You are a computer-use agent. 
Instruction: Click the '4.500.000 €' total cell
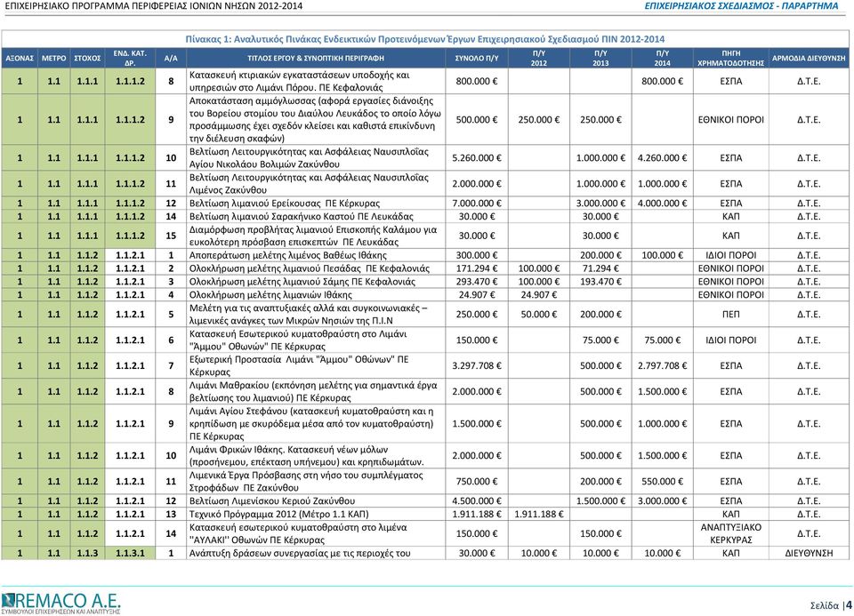[477, 501]
